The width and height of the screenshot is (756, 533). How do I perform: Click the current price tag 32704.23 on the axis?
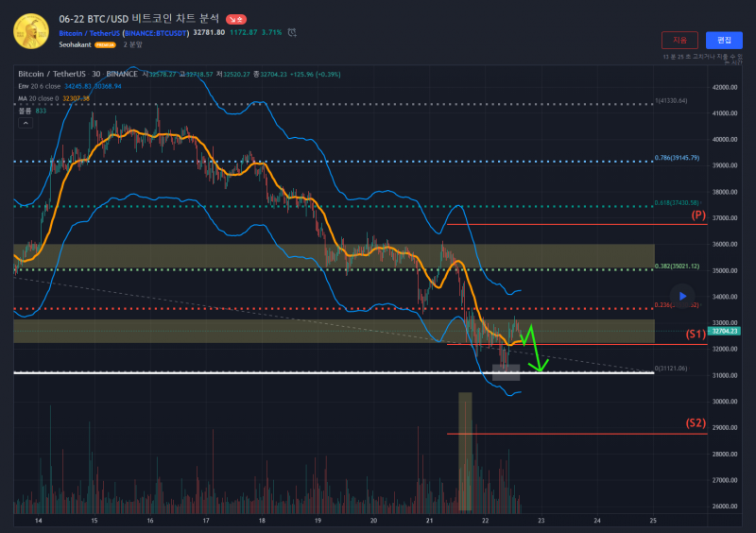724,332
